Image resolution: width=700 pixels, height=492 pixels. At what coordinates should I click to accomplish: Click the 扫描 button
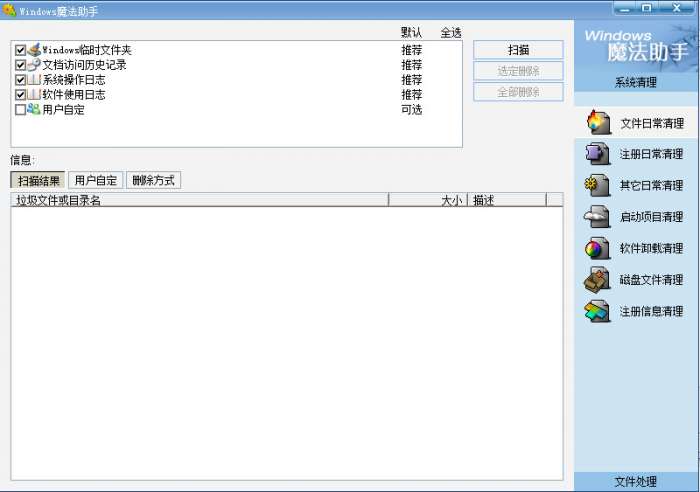pyautogui.click(x=518, y=50)
